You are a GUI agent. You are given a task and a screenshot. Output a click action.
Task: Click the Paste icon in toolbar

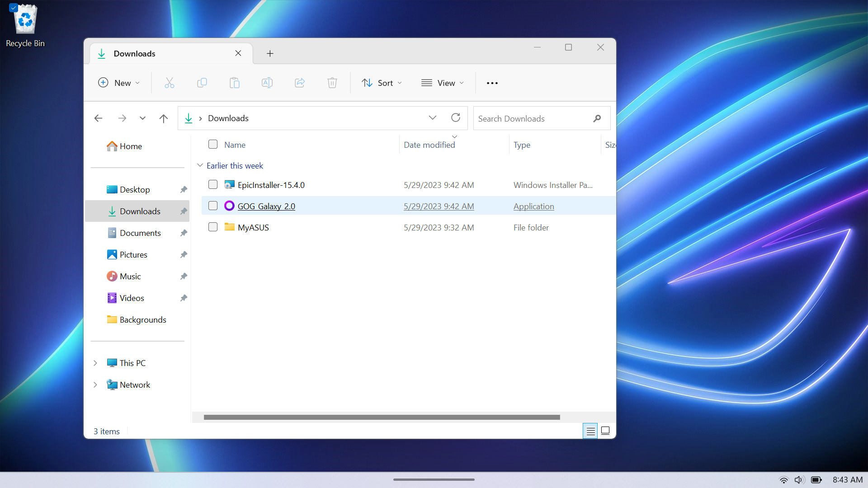coord(234,82)
